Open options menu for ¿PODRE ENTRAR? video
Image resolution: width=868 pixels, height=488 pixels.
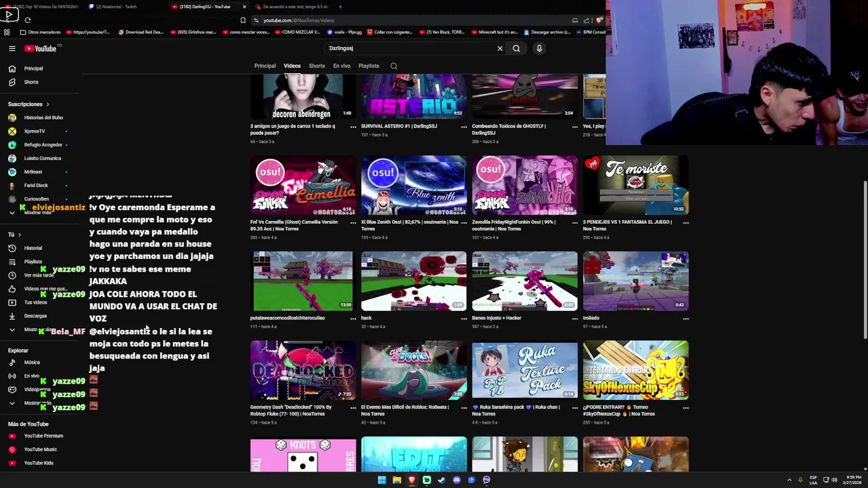(686, 408)
